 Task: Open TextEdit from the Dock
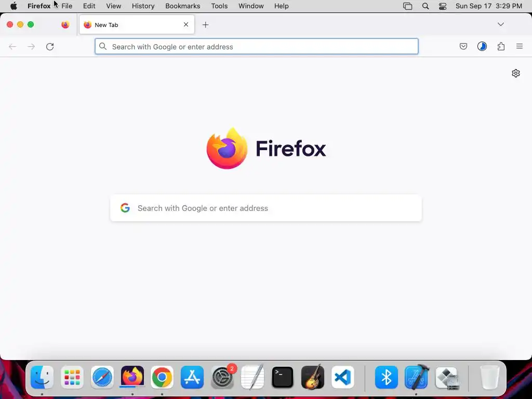coord(252,377)
